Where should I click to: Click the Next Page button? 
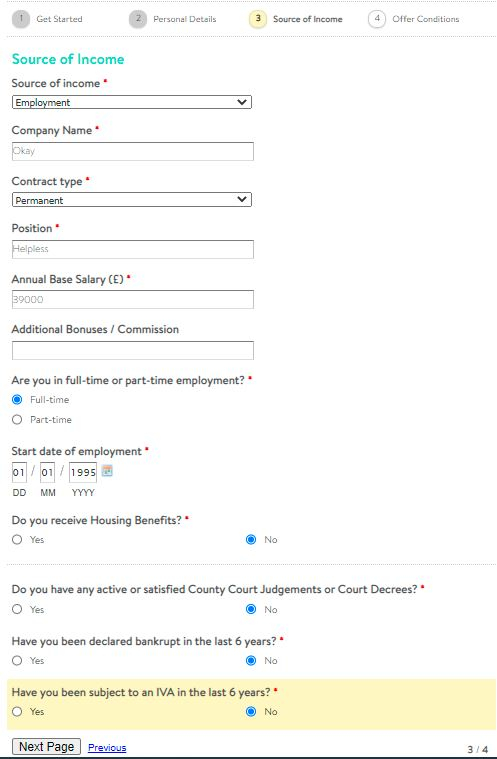(x=46, y=747)
